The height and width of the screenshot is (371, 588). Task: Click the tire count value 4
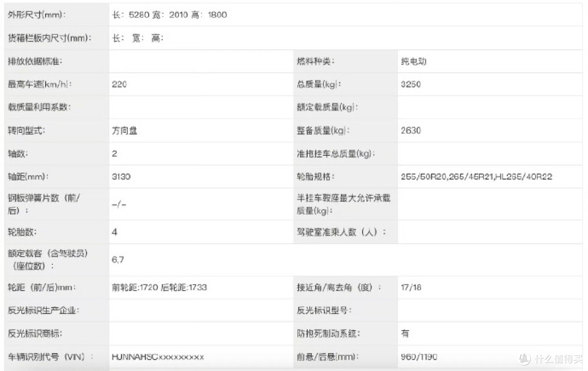[x=115, y=232]
